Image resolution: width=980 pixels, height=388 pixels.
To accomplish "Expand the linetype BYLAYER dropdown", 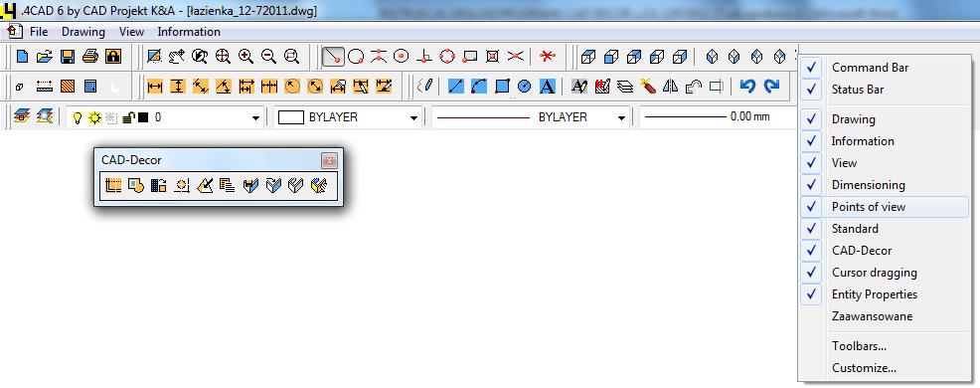I will point(621,117).
